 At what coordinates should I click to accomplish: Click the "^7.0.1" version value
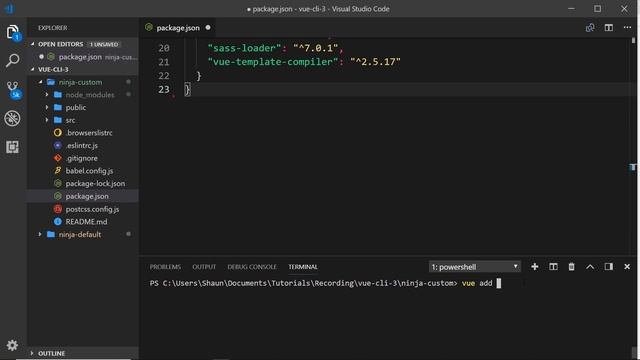click(316, 48)
